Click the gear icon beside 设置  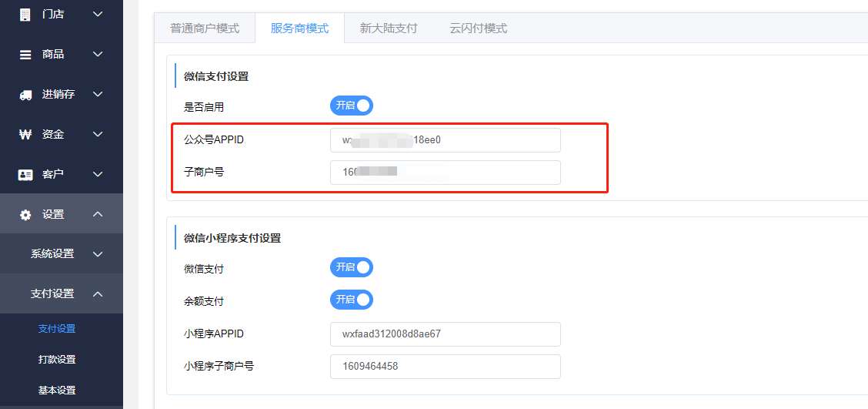pyautogui.click(x=25, y=214)
